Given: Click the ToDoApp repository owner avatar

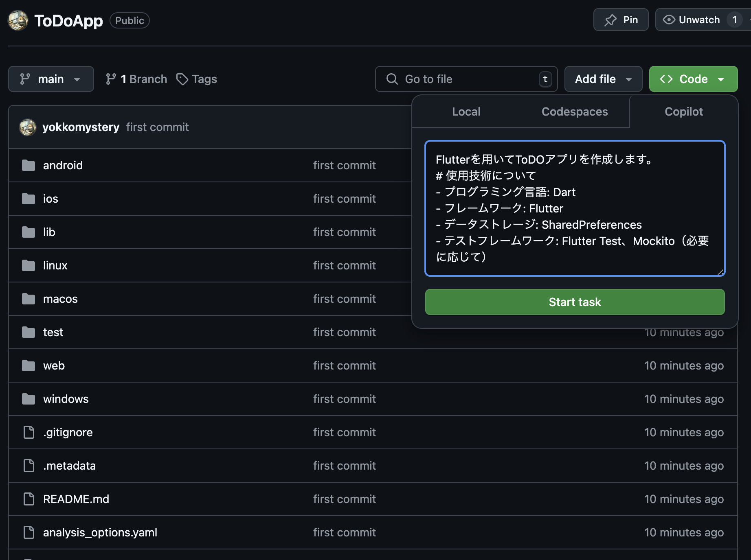Looking at the screenshot, I should (x=18, y=20).
